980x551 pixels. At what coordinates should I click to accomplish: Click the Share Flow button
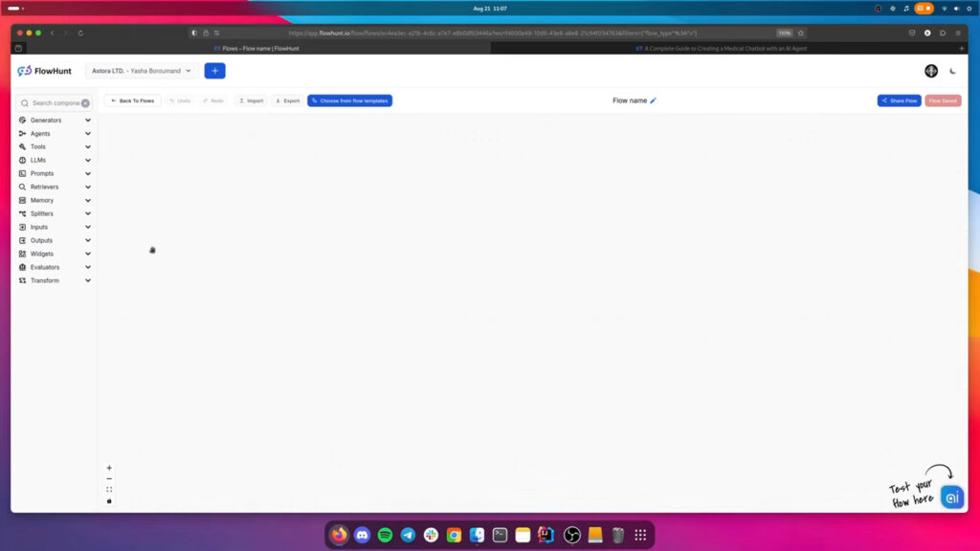pos(899,99)
